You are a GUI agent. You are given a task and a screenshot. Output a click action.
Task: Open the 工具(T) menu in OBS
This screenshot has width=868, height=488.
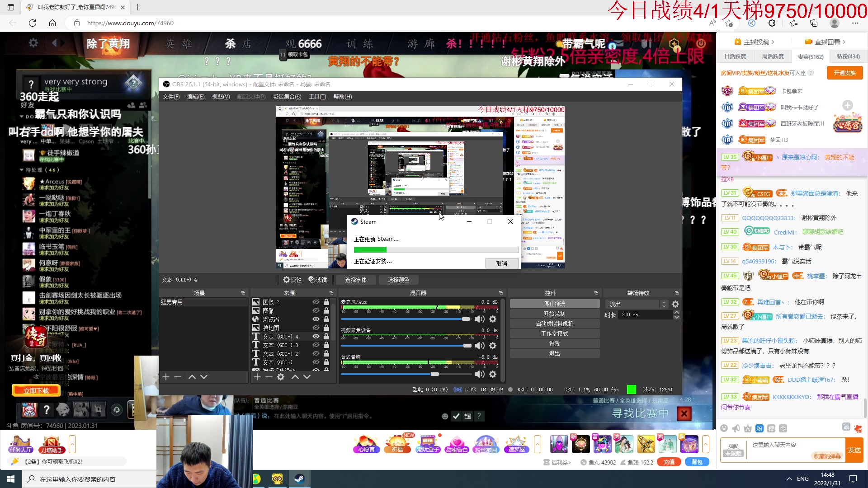pyautogui.click(x=317, y=97)
